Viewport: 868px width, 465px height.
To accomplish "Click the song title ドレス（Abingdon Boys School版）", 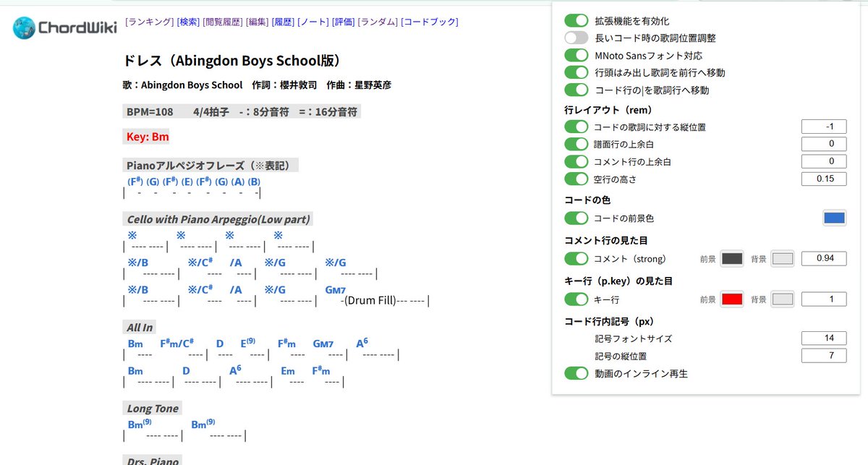I will coord(231,61).
